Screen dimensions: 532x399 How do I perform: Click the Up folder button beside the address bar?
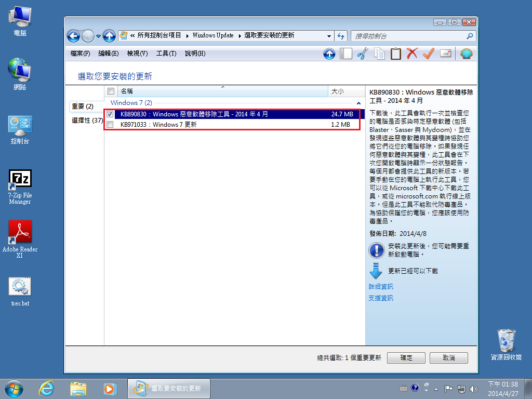point(109,36)
